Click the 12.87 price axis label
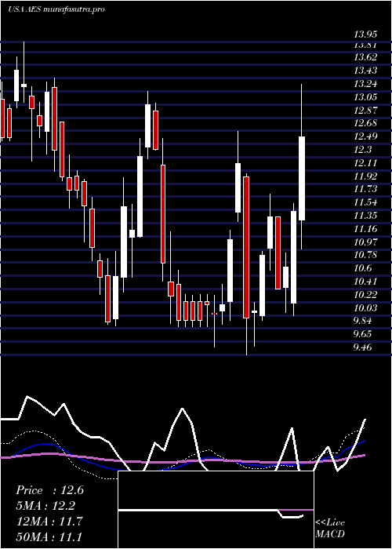This screenshot has width=392, height=549. [x=365, y=110]
